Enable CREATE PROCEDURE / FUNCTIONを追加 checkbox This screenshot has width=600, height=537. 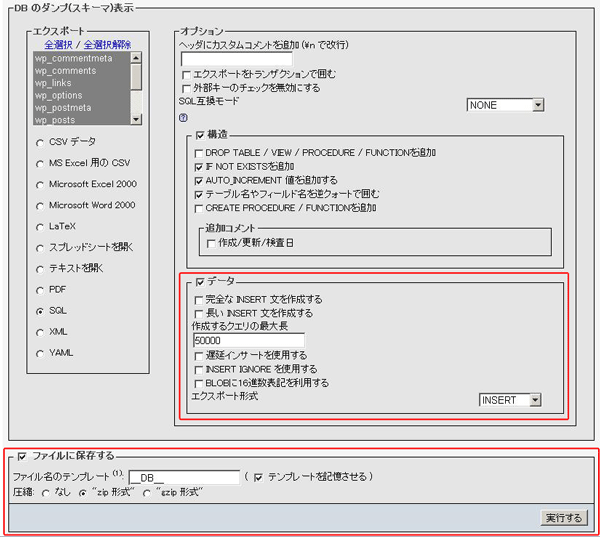[199, 209]
